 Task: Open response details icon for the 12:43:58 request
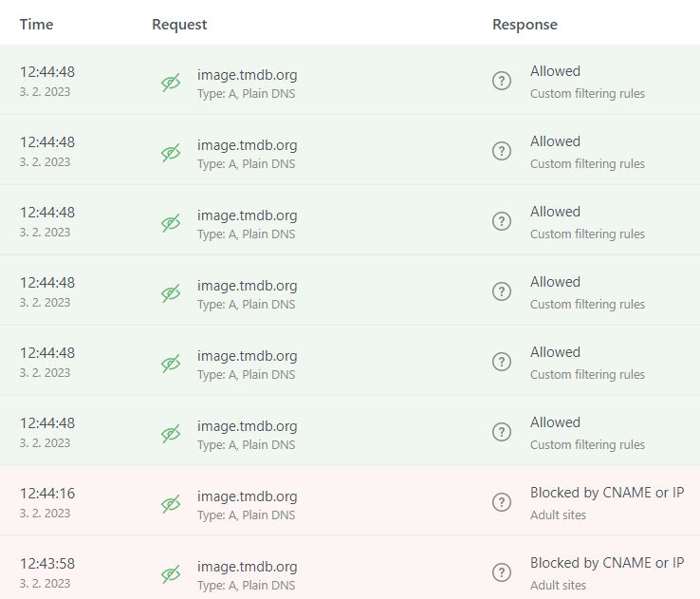502,572
